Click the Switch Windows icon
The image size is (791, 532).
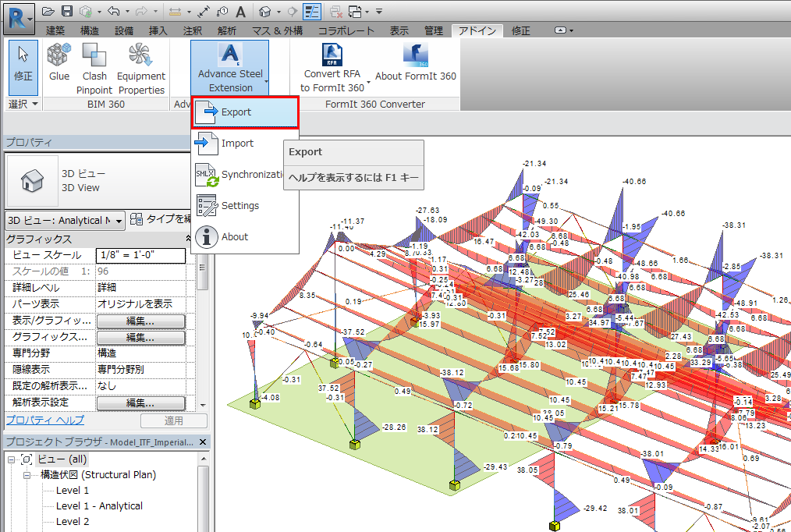(355, 11)
